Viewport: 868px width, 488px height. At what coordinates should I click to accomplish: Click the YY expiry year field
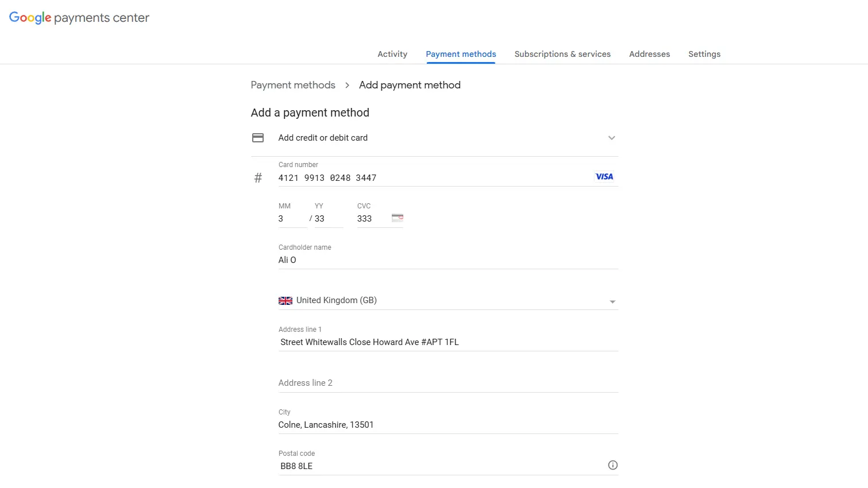pyautogui.click(x=329, y=219)
